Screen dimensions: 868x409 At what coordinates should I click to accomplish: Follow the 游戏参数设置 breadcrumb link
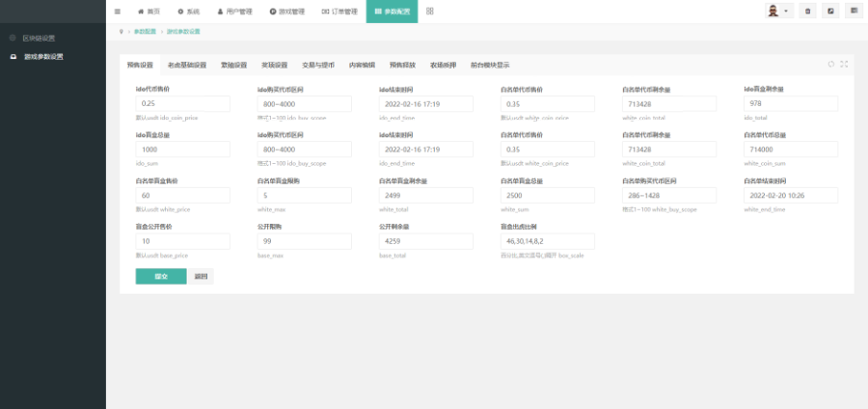(183, 32)
